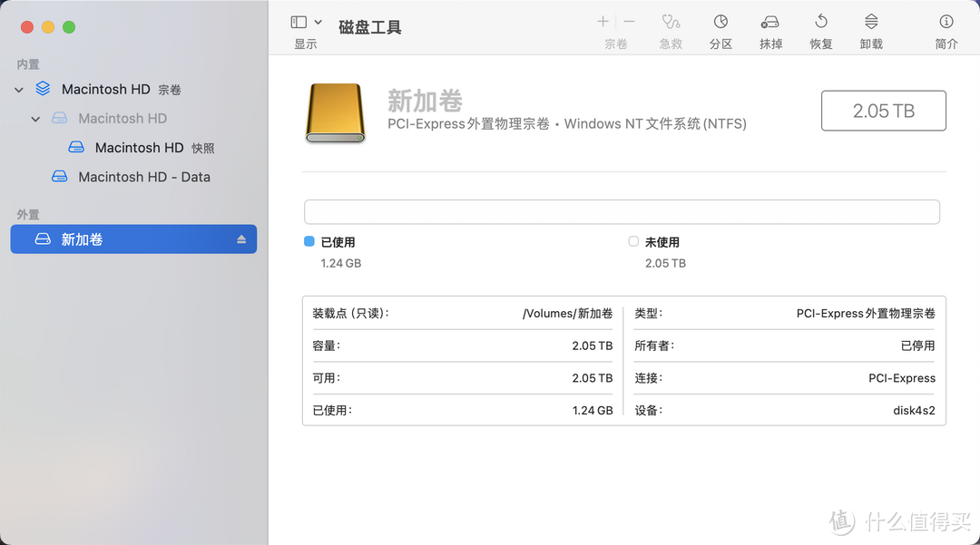
Task: Click the PCI-Express connection value
Action: point(902,378)
